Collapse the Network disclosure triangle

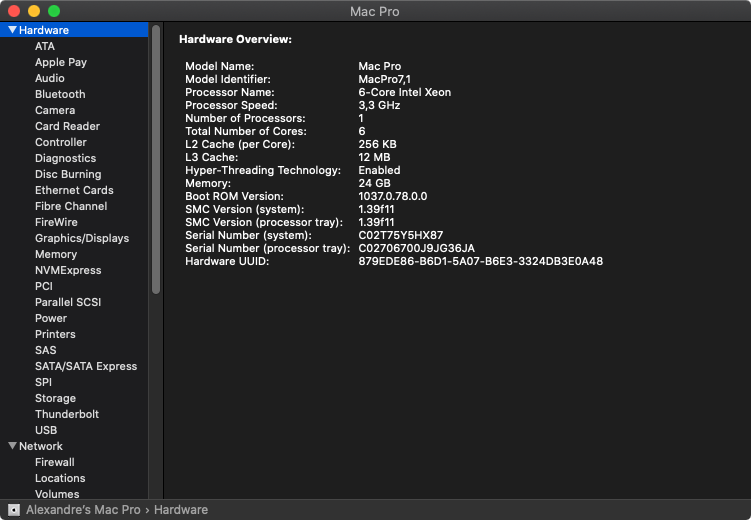click(x=12, y=446)
